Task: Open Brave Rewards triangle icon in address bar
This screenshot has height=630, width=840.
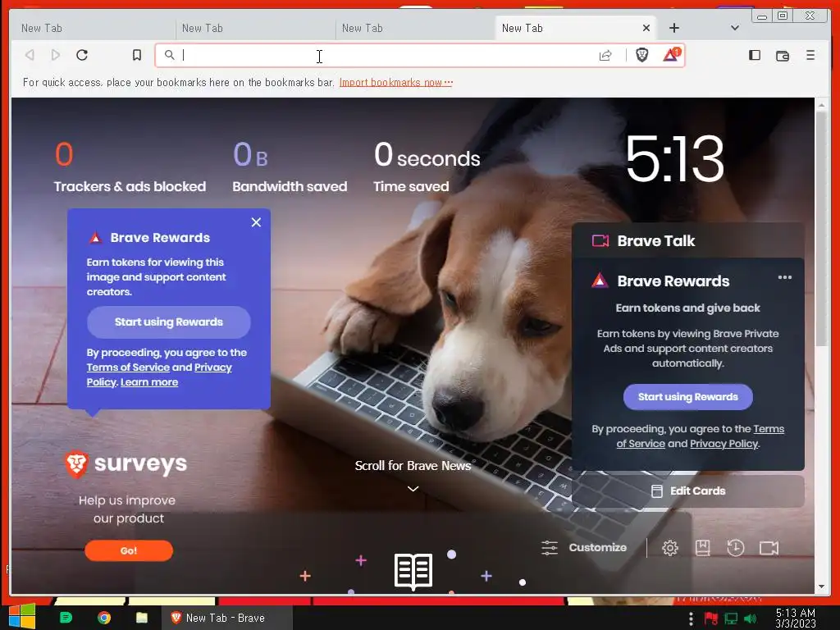Action: coord(671,55)
